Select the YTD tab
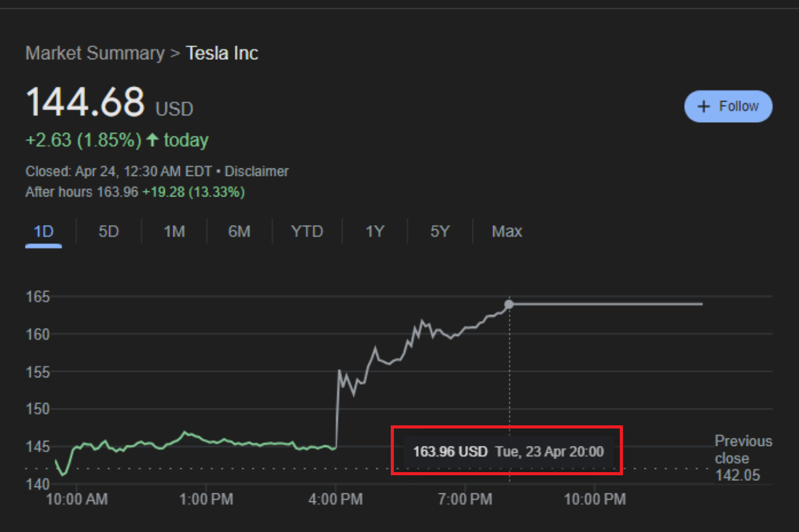Viewport: 799px width, 532px height. pyautogui.click(x=307, y=232)
